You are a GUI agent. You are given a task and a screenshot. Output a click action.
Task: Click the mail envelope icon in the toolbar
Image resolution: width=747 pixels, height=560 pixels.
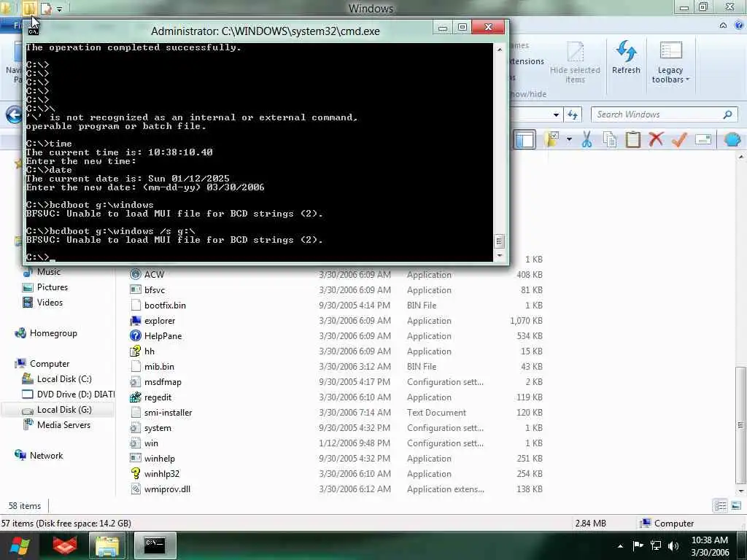point(703,139)
